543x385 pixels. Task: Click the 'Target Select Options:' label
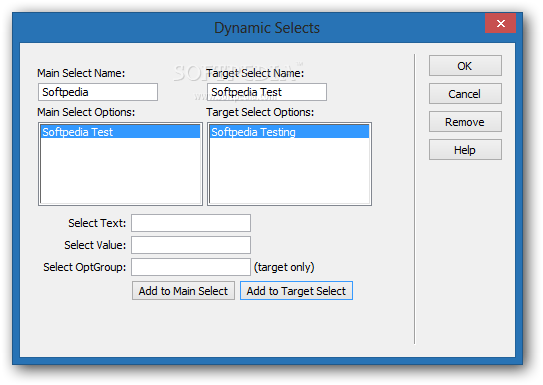click(x=260, y=112)
